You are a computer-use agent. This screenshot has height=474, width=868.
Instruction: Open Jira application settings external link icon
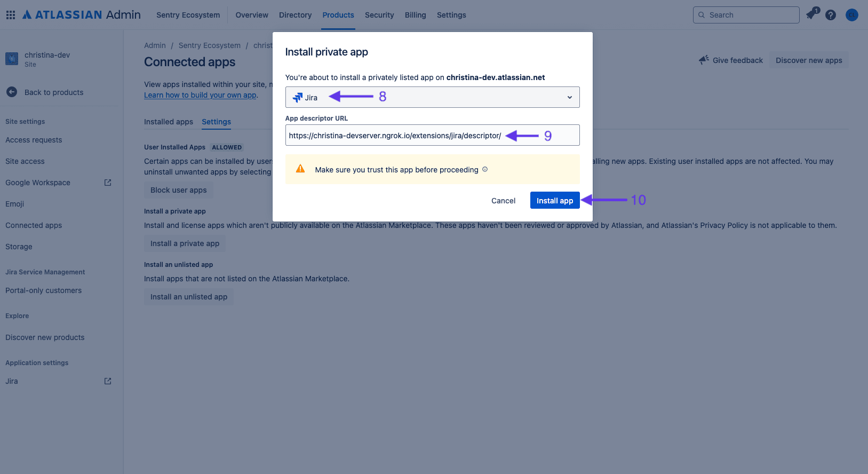(108, 381)
